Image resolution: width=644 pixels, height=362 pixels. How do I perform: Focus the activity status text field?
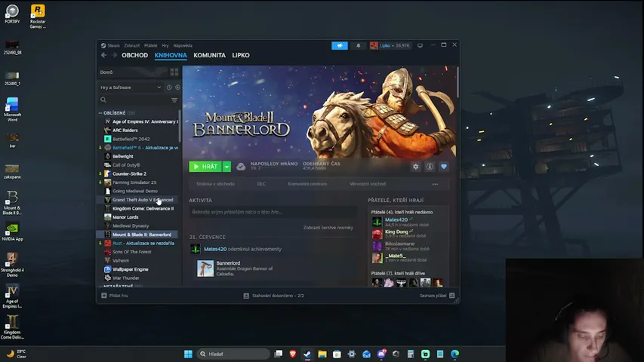(x=273, y=212)
